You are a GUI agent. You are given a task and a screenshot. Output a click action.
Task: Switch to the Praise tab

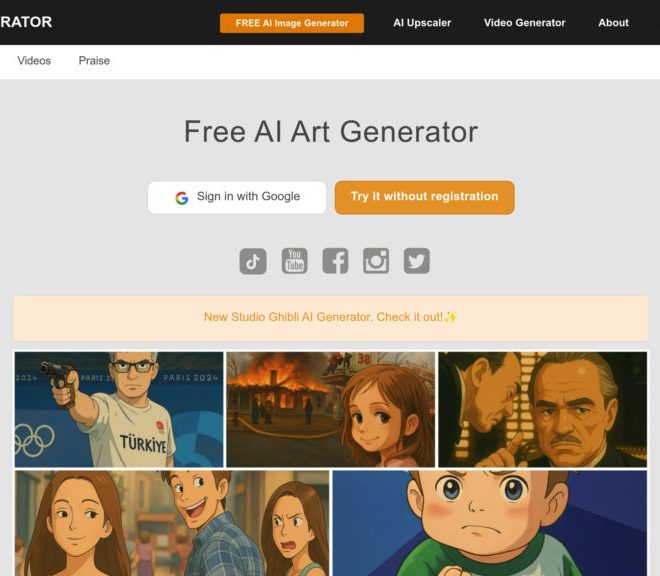94,61
